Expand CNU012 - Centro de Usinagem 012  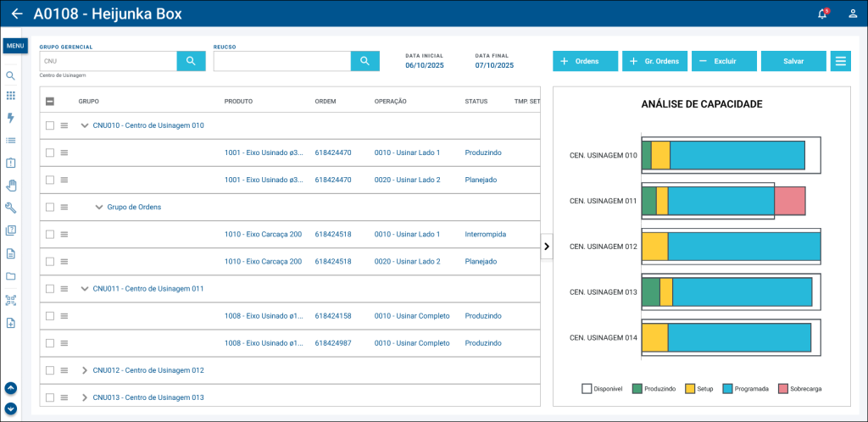85,370
